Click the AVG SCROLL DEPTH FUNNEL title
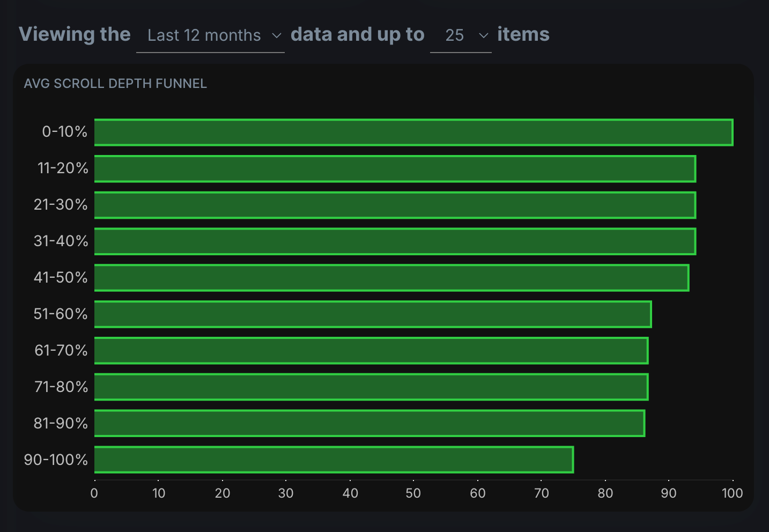Screen dimensions: 769x532 [x=115, y=84]
